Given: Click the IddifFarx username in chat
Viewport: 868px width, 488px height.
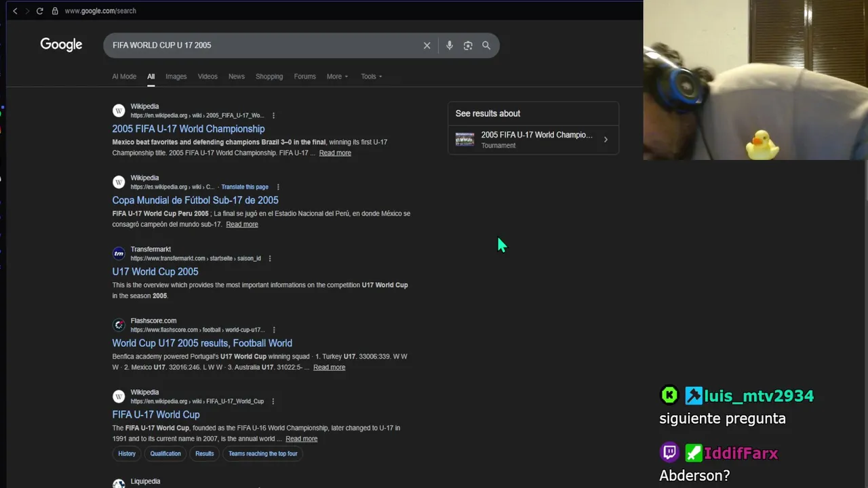Looking at the screenshot, I should [741, 453].
